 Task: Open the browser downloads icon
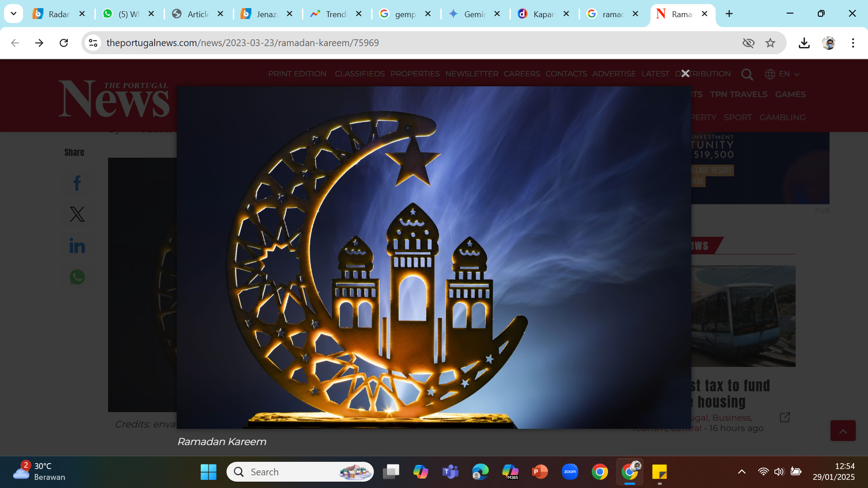804,43
